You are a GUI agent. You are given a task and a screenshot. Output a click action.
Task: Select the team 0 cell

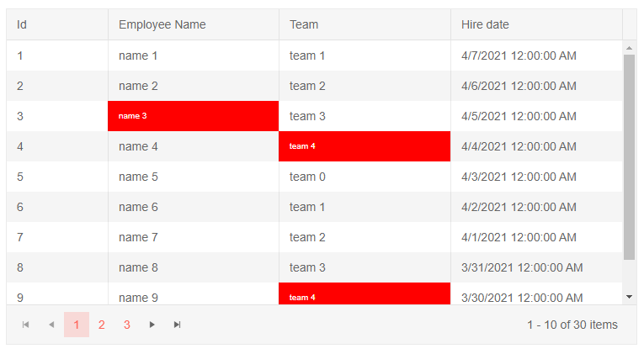click(364, 177)
